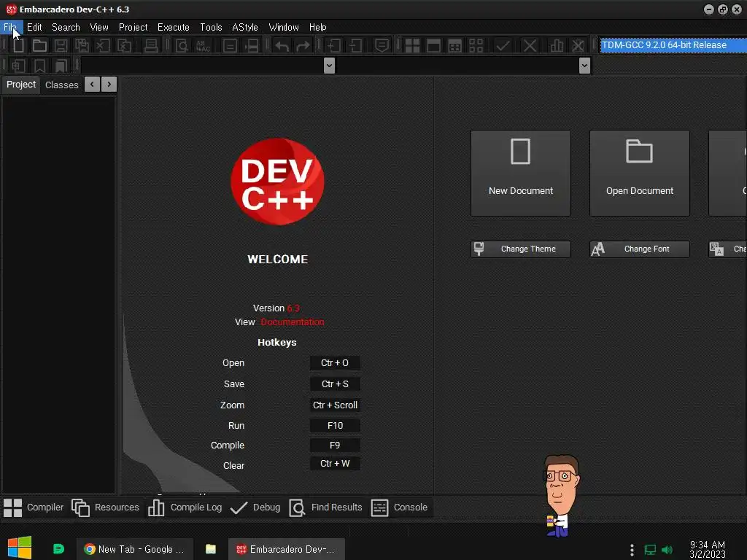
Task: Click the New file toolbar icon
Action: point(18,46)
